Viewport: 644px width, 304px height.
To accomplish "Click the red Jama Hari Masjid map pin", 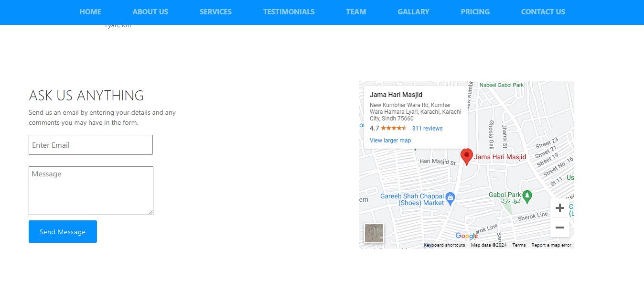I will click(466, 156).
